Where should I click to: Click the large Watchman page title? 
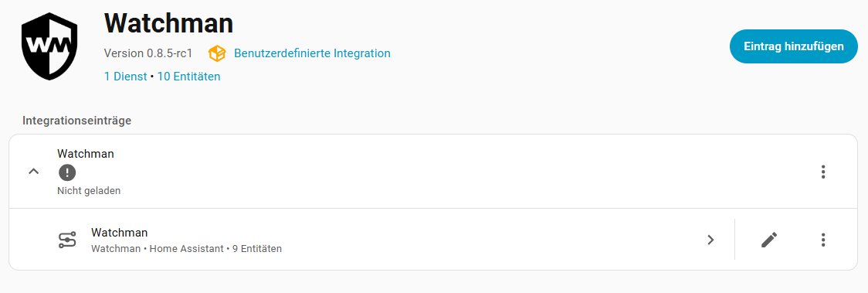point(168,23)
